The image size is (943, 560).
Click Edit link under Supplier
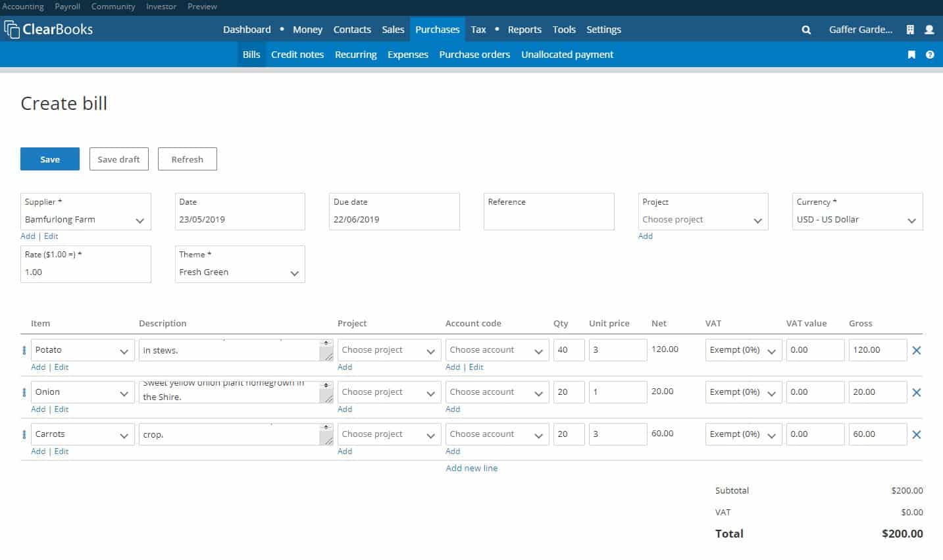(x=51, y=236)
